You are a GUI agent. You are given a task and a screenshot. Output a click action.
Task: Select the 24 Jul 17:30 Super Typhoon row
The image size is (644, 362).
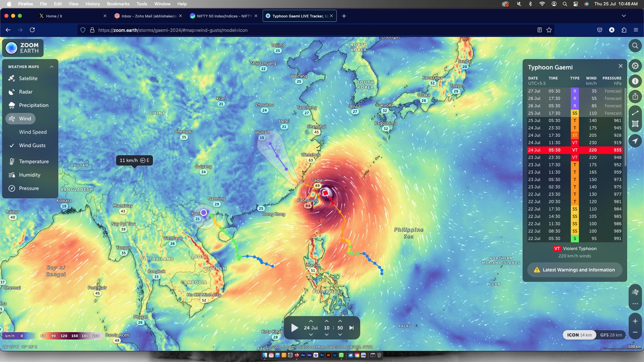[x=575, y=135]
